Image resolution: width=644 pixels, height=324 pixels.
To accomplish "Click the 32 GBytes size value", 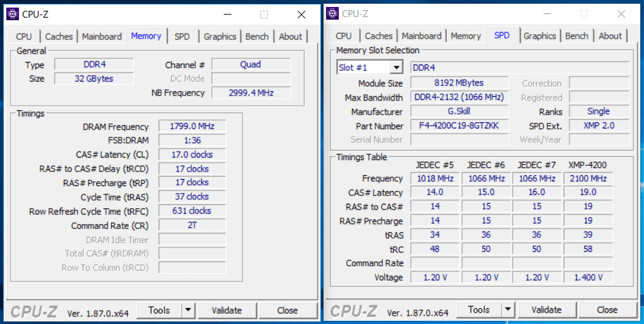I will point(94,78).
